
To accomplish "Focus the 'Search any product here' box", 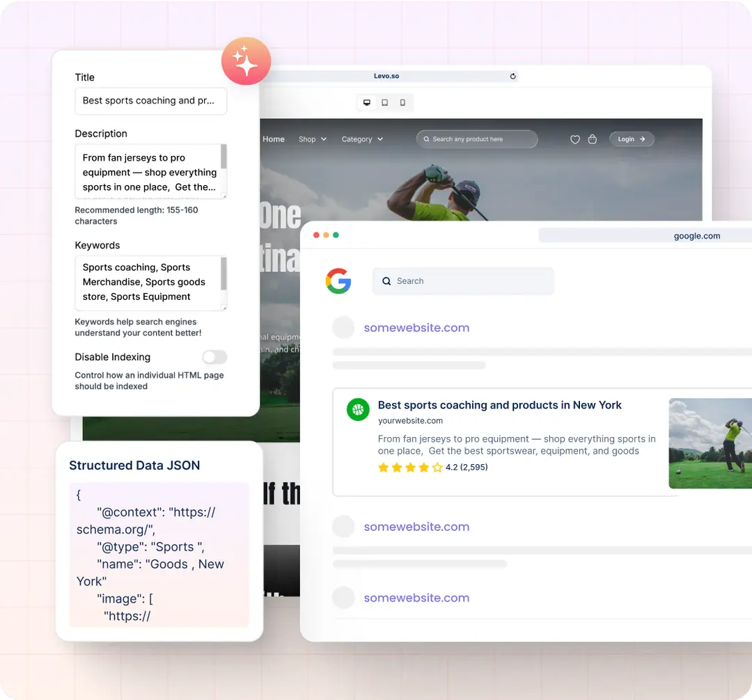I will click(477, 139).
